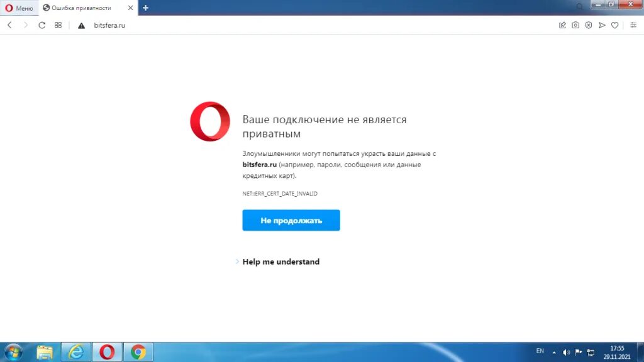The width and height of the screenshot is (644, 362).
Task: Click the NET::ERR_CERT_DATE_INVALID error code
Action: 280,194
